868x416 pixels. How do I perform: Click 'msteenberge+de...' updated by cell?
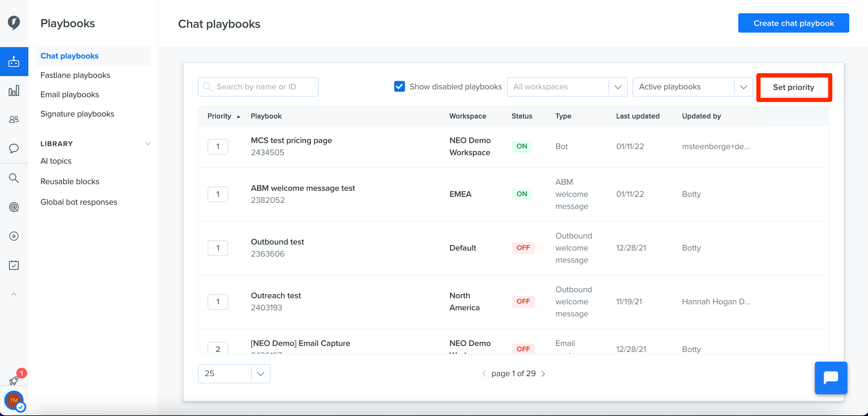click(x=716, y=147)
